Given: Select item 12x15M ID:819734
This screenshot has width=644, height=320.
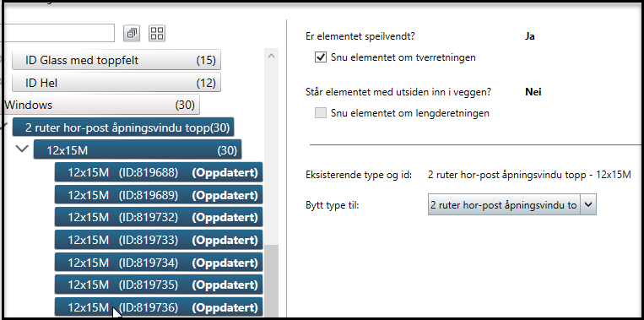Looking at the screenshot, I should click(x=159, y=262).
